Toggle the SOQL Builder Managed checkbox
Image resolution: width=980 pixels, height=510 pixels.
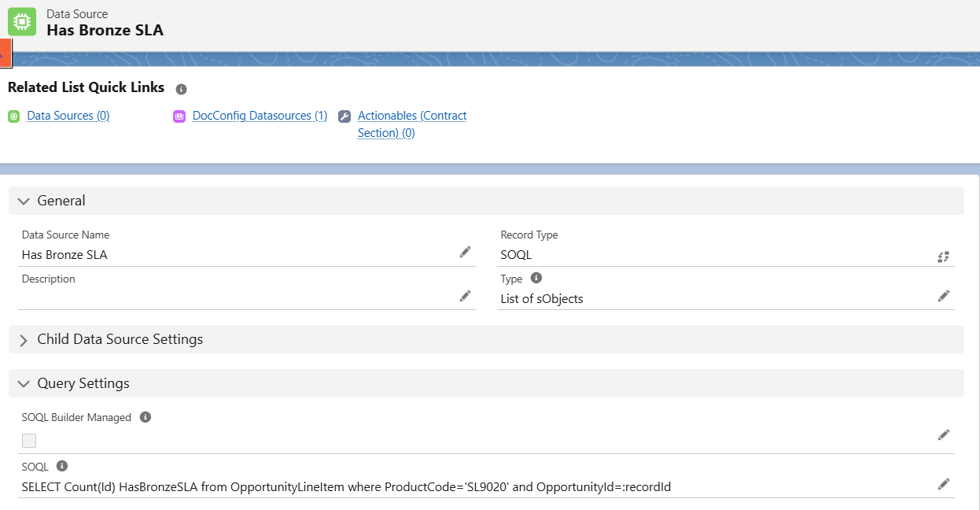[29, 441]
